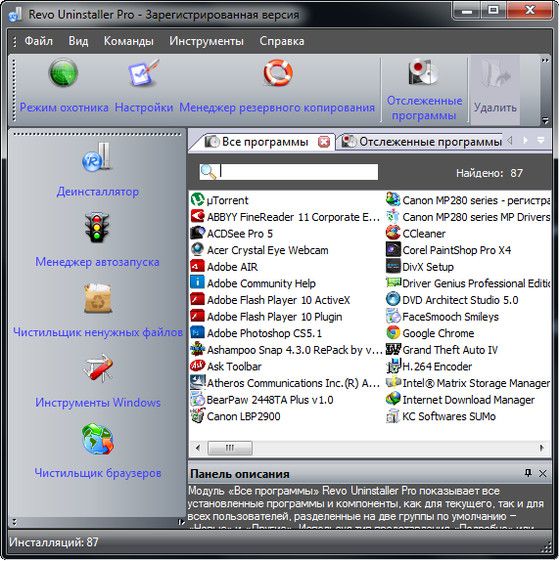
Task: Select Adobe Community Help entry
Action: 253,283
